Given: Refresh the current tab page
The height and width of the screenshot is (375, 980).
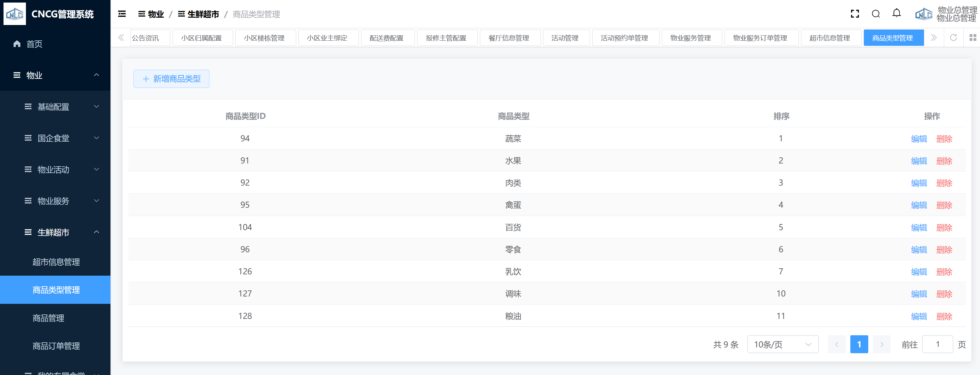Looking at the screenshot, I should point(953,38).
